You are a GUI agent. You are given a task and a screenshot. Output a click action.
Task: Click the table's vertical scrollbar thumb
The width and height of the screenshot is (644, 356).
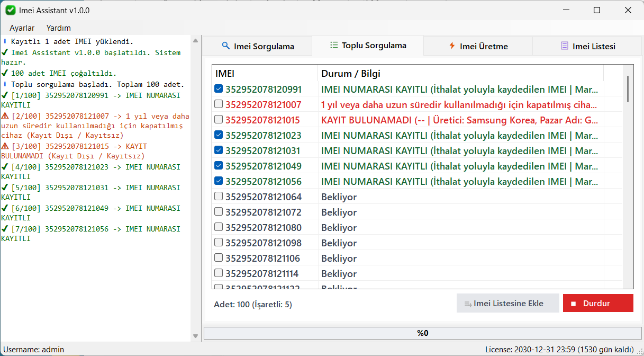coord(628,88)
